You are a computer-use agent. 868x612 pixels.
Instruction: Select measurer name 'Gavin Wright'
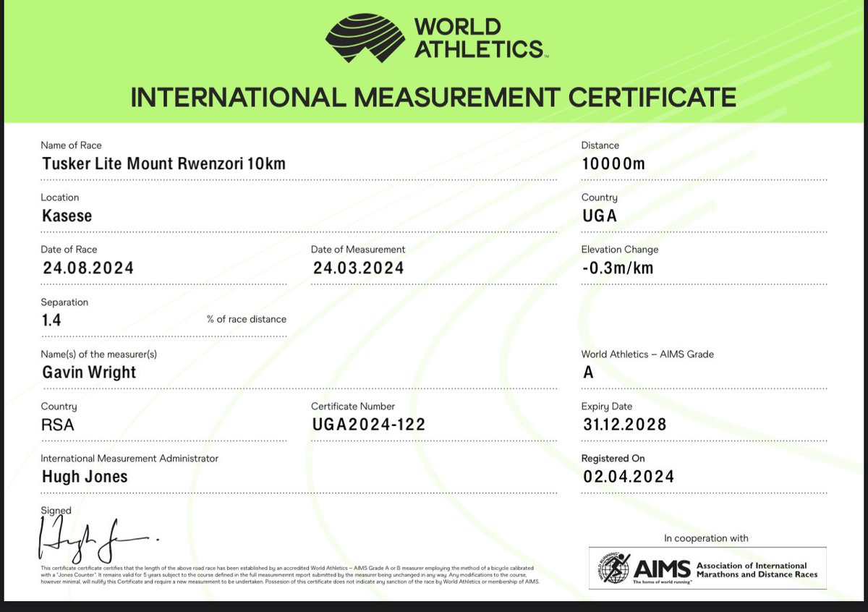click(88, 372)
